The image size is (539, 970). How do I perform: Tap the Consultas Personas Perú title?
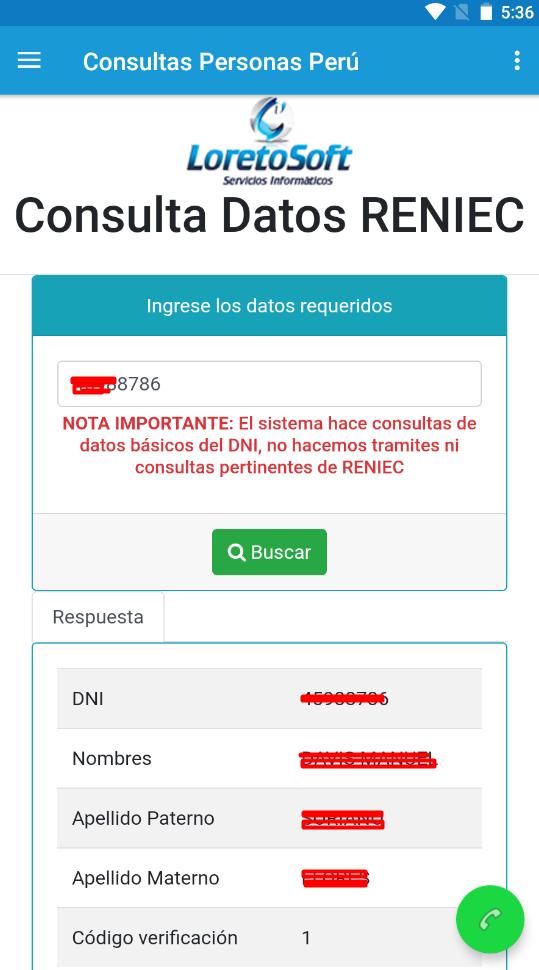point(221,61)
